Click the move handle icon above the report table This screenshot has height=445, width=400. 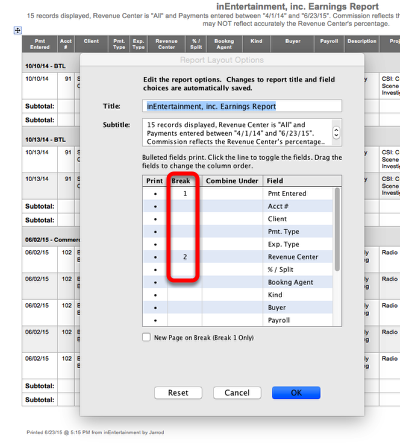coord(18,31)
